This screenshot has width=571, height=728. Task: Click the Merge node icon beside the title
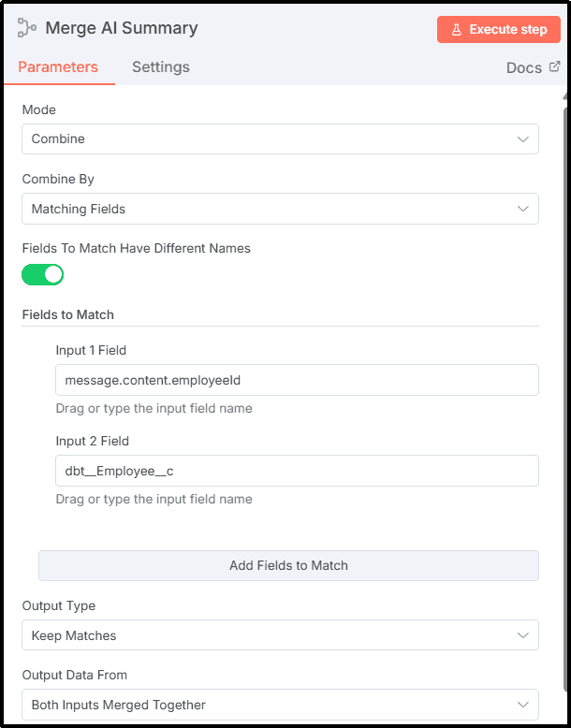(x=26, y=28)
